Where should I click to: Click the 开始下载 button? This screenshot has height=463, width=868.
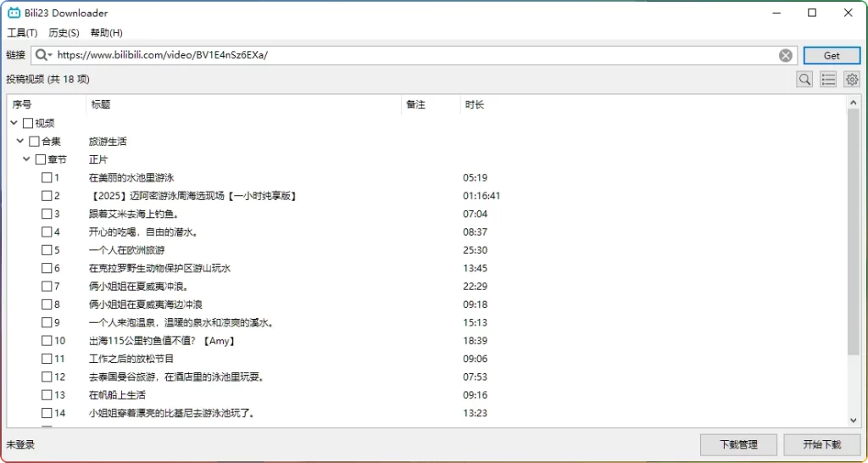[x=822, y=444]
